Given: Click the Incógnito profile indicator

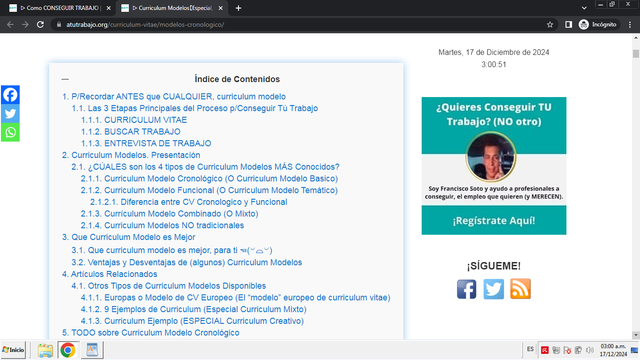Looking at the screenshot, I should pos(598,24).
